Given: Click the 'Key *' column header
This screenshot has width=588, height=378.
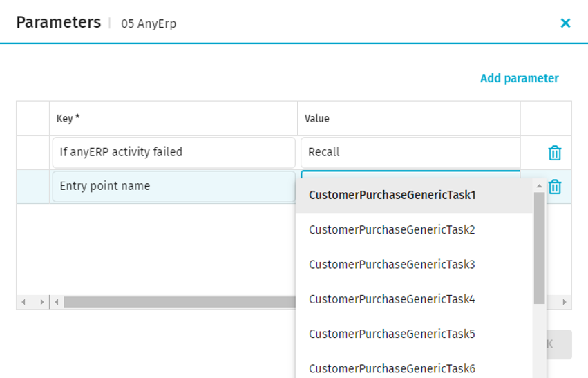Looking at the screenshot, I should (173, 118).
